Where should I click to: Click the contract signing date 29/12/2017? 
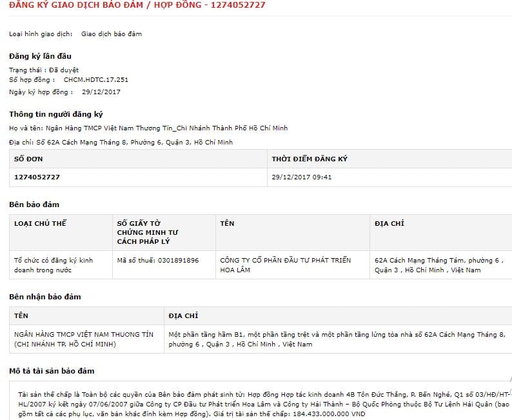101,92
